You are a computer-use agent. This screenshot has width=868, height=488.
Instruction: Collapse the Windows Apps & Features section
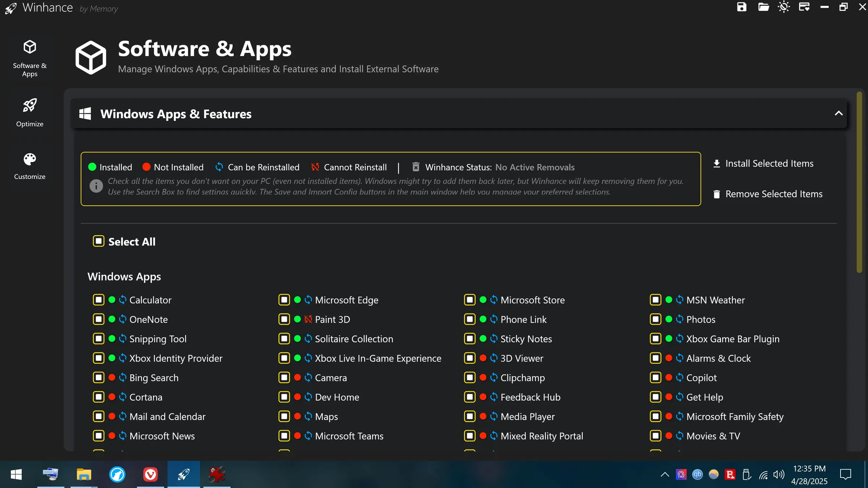point(838,114)
